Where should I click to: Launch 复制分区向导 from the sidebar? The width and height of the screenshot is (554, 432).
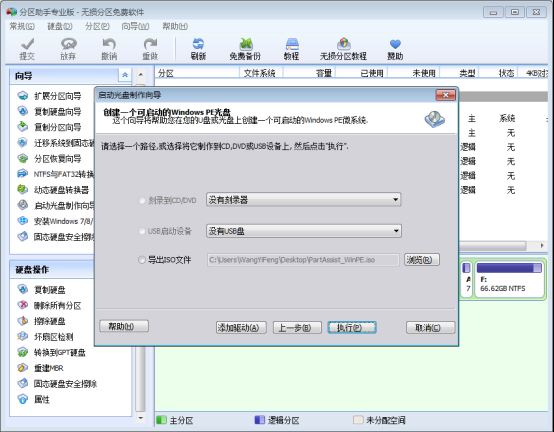point(49,127)
